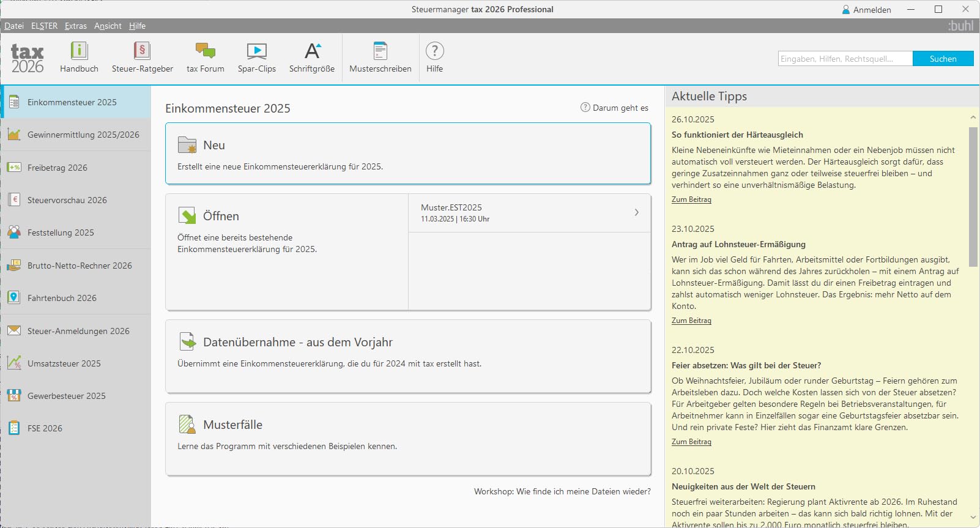Launch the tax Forum speech bubbles icon
The width and height of the screenshot is (980, 528).
coord(205,51)
